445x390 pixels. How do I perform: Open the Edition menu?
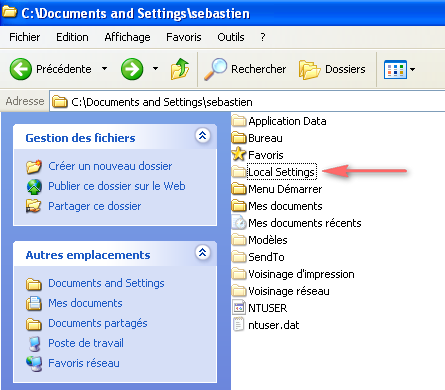point(72,37)
